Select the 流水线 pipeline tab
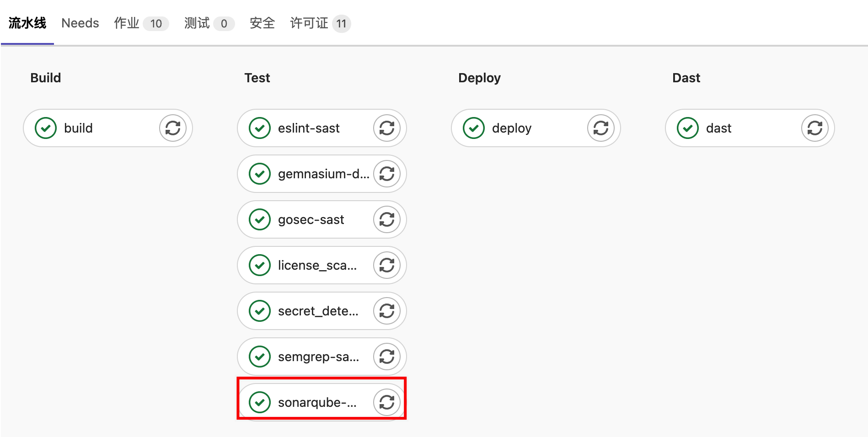Image resolution: width=868 pixels, height=437 pixels. pos(27,23)
